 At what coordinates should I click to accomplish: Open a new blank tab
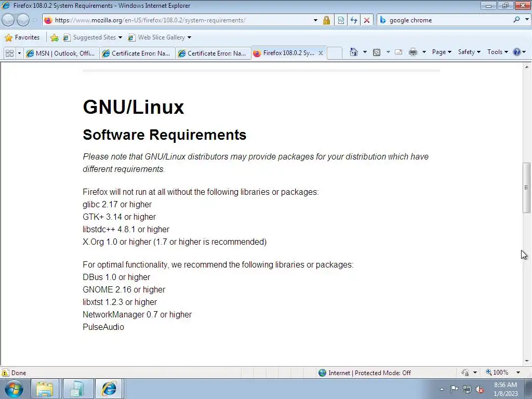click(x=335, y=54)
